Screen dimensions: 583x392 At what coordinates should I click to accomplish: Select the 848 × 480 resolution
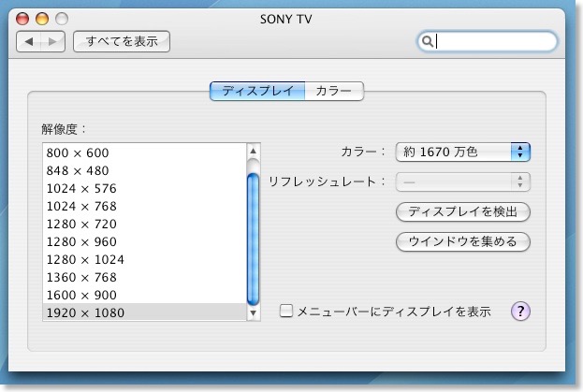[x=144, y=170]
